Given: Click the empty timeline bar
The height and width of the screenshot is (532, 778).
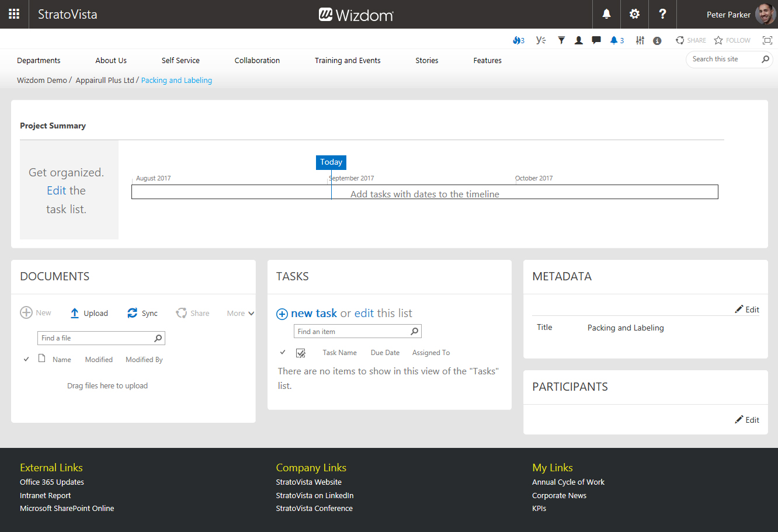Looking at the screenshot, I should 425,192.
